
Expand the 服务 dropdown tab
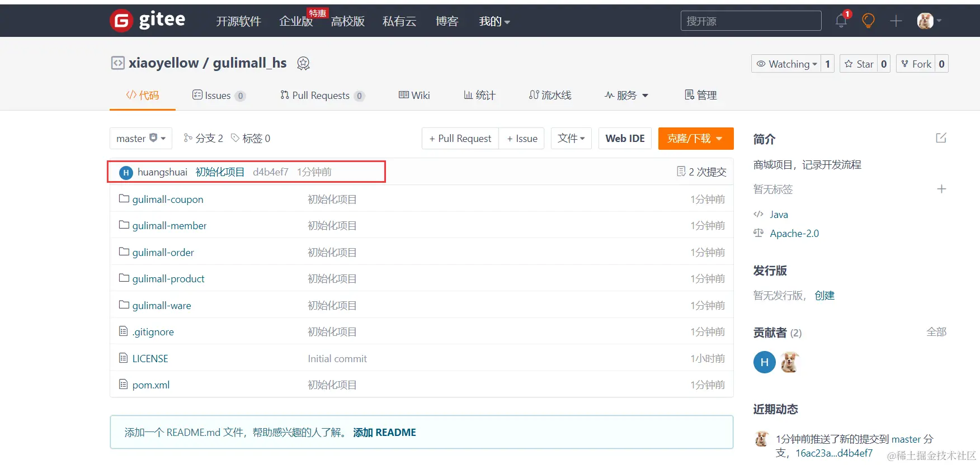coord(626,95)
